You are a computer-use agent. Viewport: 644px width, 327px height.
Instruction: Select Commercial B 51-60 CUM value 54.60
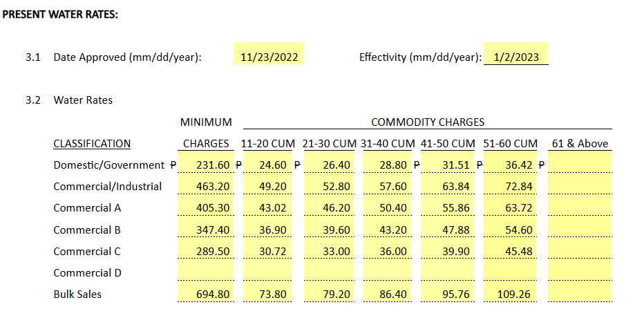click(510, 227)
